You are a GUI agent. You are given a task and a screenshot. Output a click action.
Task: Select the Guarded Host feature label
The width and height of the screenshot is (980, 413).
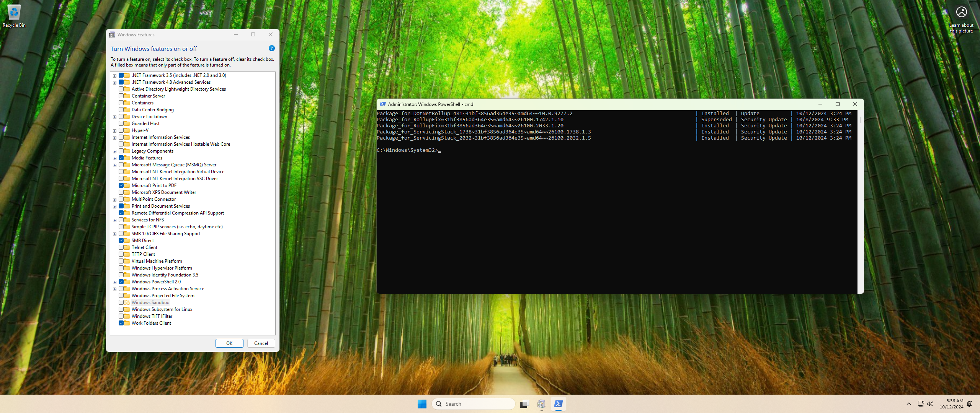coord(145,124)
